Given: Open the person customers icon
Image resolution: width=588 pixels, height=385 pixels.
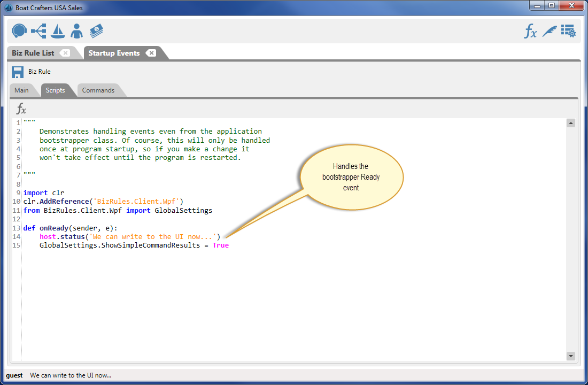Looking at the screenshot, I should tap(77, 31).
